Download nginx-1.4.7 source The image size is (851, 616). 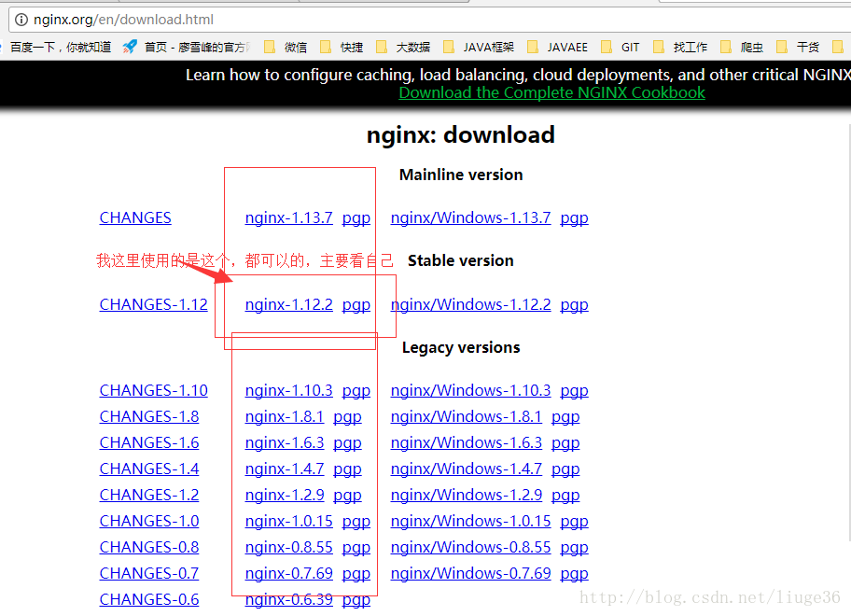pyautogui.click(x=285, y=469)
